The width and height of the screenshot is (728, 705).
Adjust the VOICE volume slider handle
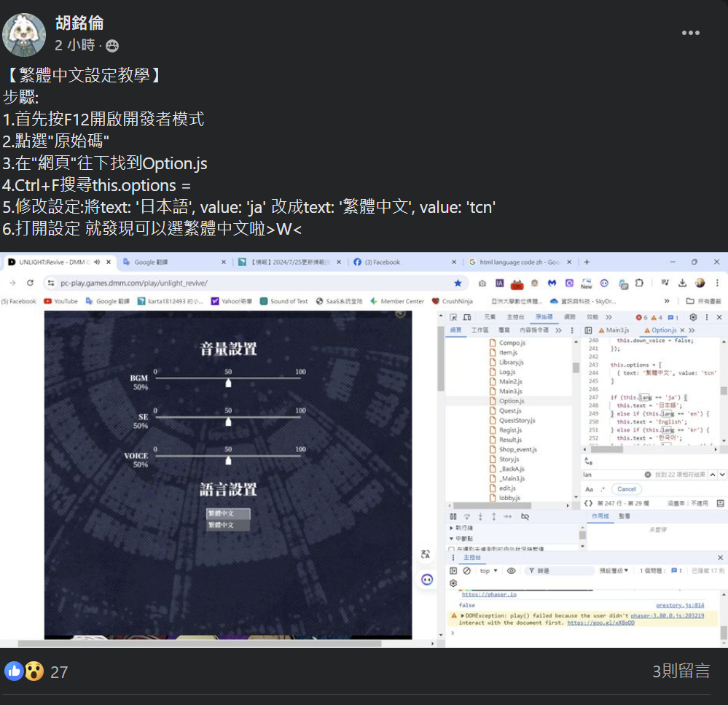228,460
